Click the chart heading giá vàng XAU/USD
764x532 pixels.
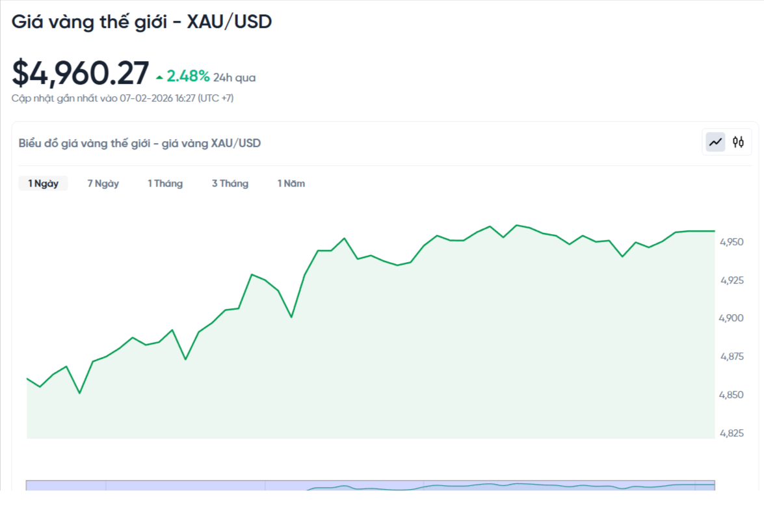139,143
